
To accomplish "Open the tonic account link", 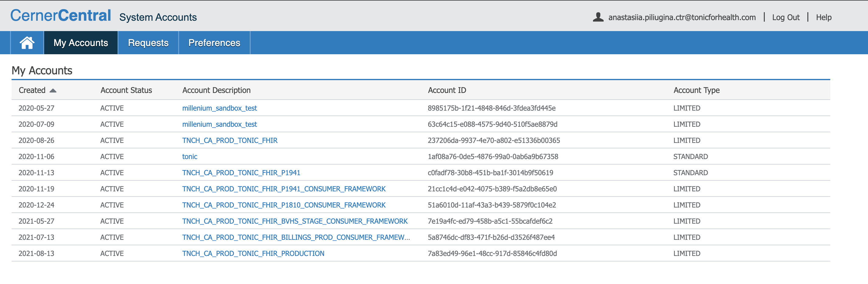I will [190, 157].
